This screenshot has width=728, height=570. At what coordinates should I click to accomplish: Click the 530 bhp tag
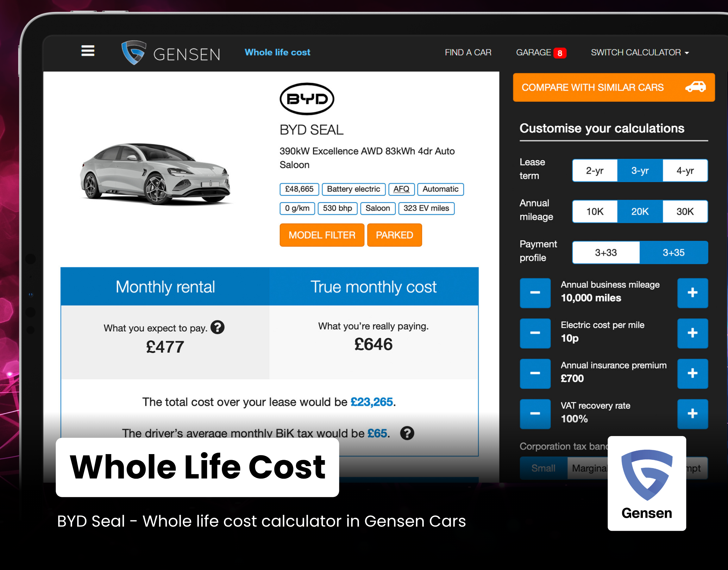(337, 208)
